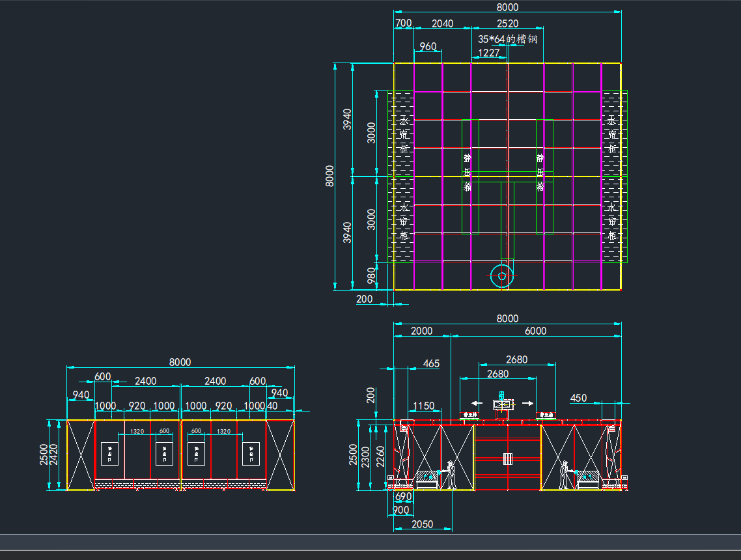741x560 pixels.
Task: Select the leftmost 安全门 door label
Action: tap(109, 453)
